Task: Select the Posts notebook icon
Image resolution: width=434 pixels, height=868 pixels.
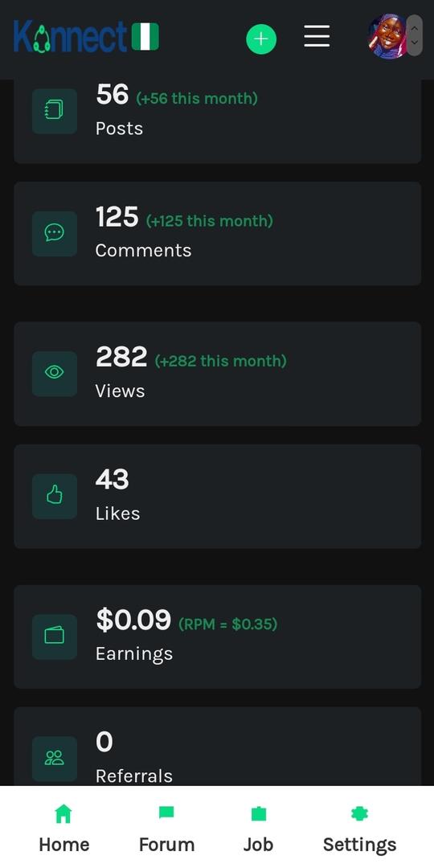Action: 55,111
